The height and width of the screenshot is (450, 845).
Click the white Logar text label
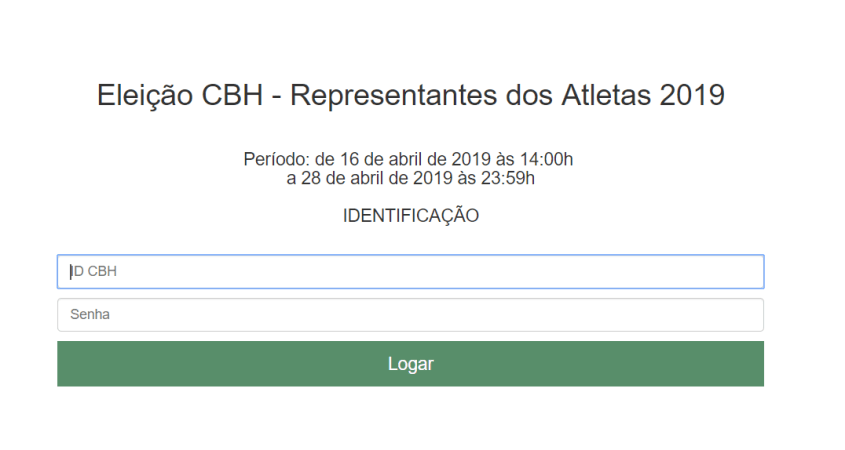point(410,364)
